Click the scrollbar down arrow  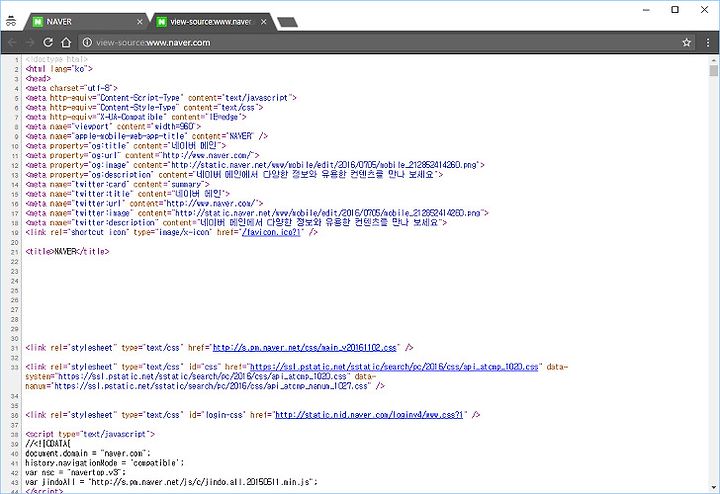click(x=713, y=487)
